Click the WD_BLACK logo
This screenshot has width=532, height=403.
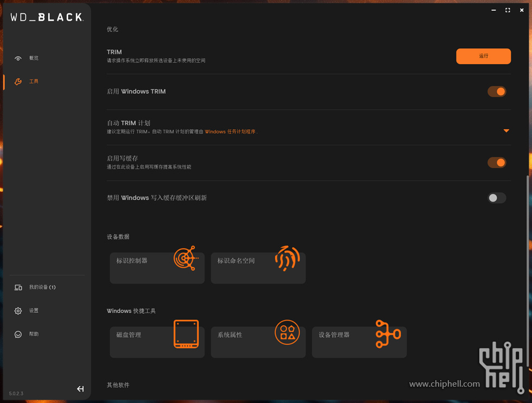47,17
